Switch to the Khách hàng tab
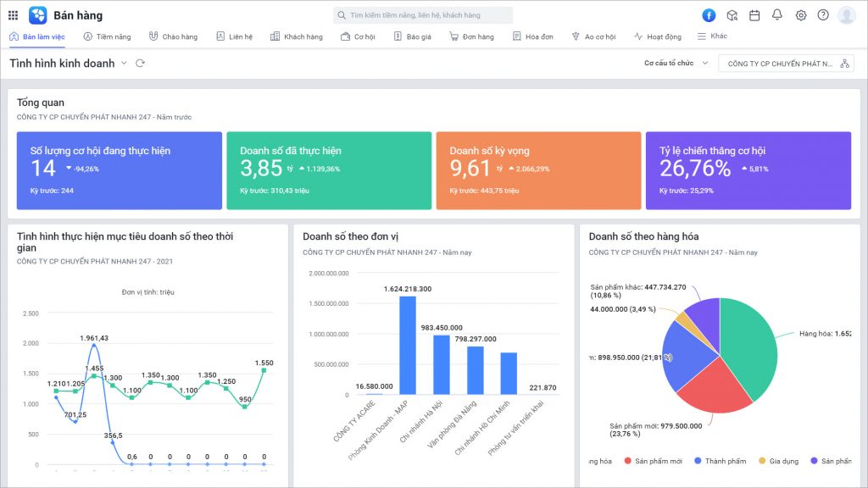 pos(296,36)
